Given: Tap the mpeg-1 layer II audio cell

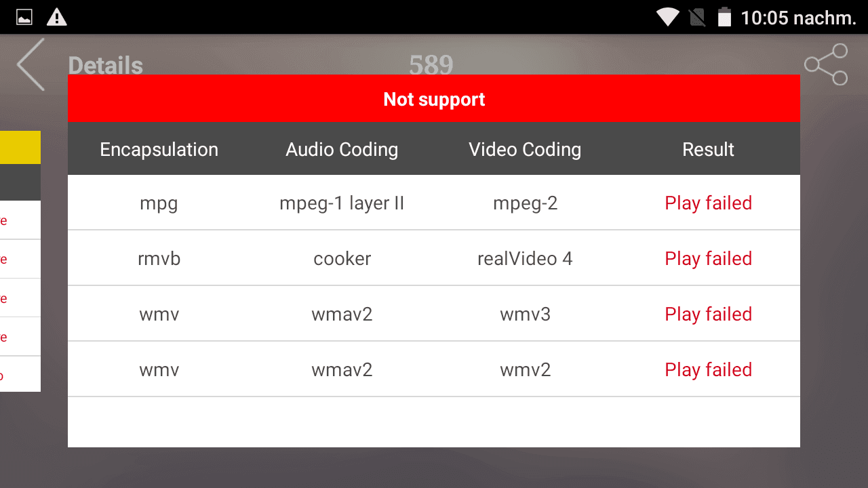Looking at the screenshot, I should click(x=342, y=203).
